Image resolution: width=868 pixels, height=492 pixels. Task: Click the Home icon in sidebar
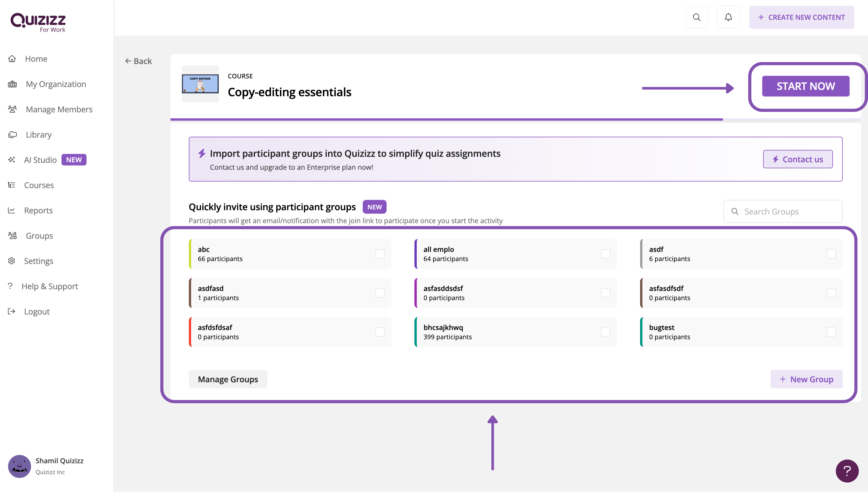(x=12, y=59)
